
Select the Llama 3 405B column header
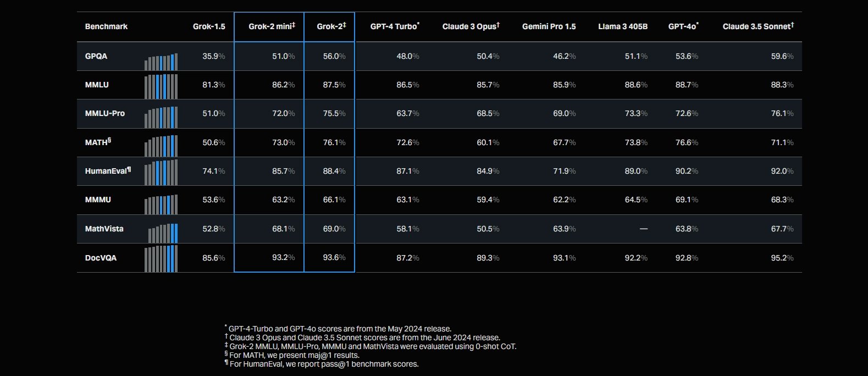(x=623, y=26)
